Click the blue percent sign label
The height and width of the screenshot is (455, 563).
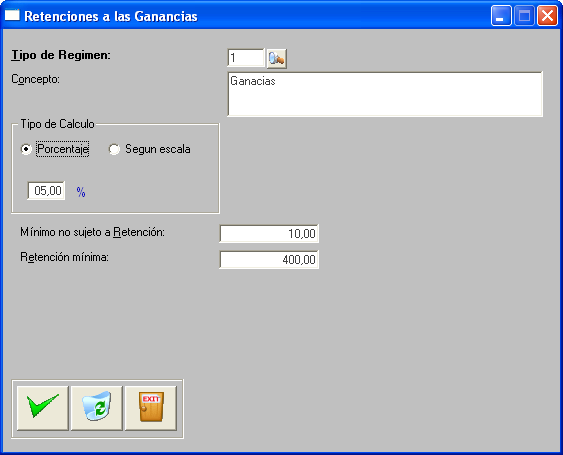[x=81, y=192]
